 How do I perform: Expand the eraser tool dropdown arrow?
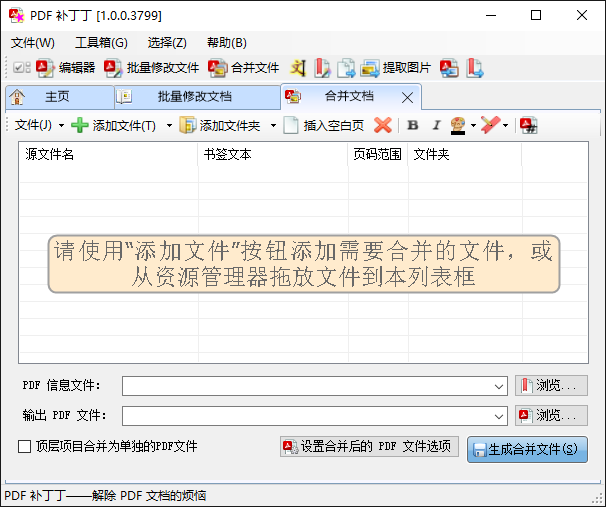tap(506, 125)
